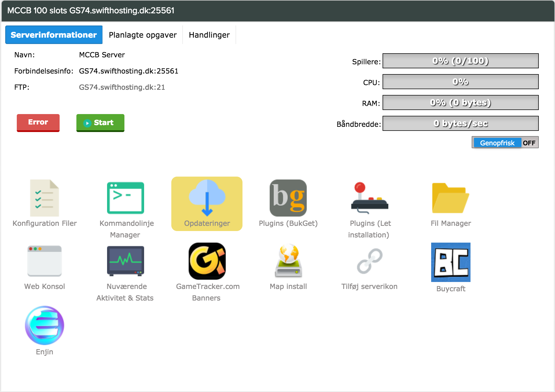The height and width of the screenshot is (392, 555).
Task: Open the Web Konsol window icon
Action: [45, 261]
